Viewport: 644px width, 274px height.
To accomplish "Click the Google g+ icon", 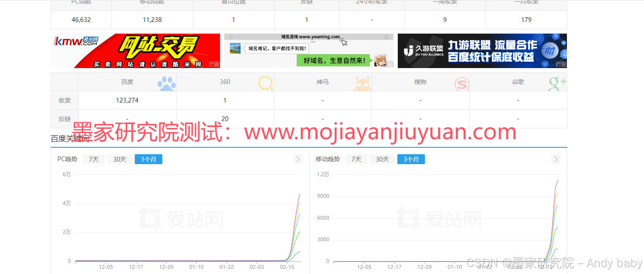I will click(557, 83).
